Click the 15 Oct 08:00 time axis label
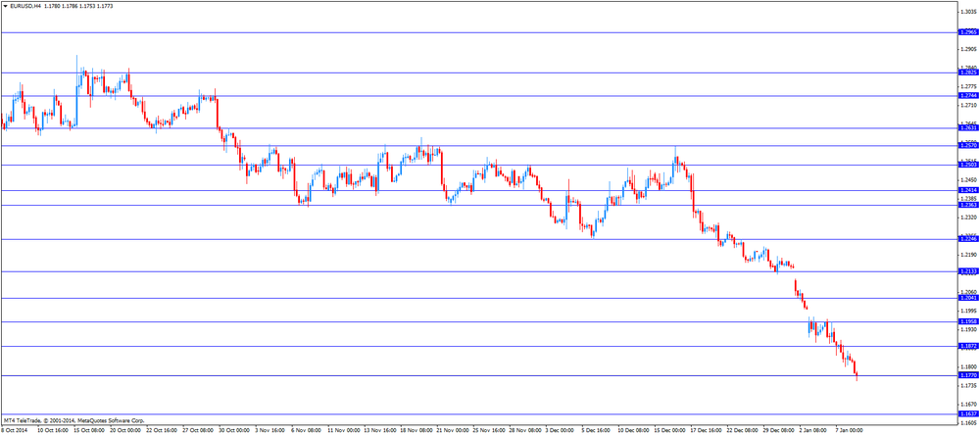Viewport: 980px width, 435px height. (x=89, y=431)
